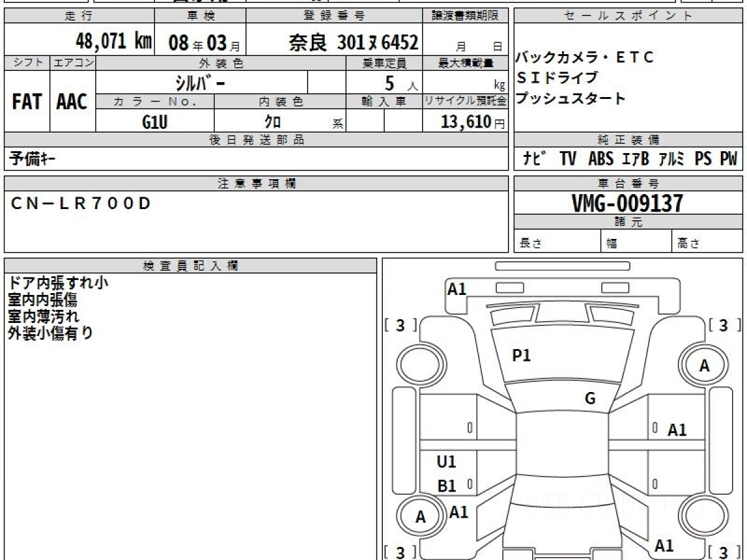This screenshot has width=747, height=560.
Task: Select the A1 mark on the front door
Action: click(x=677, y=430)
